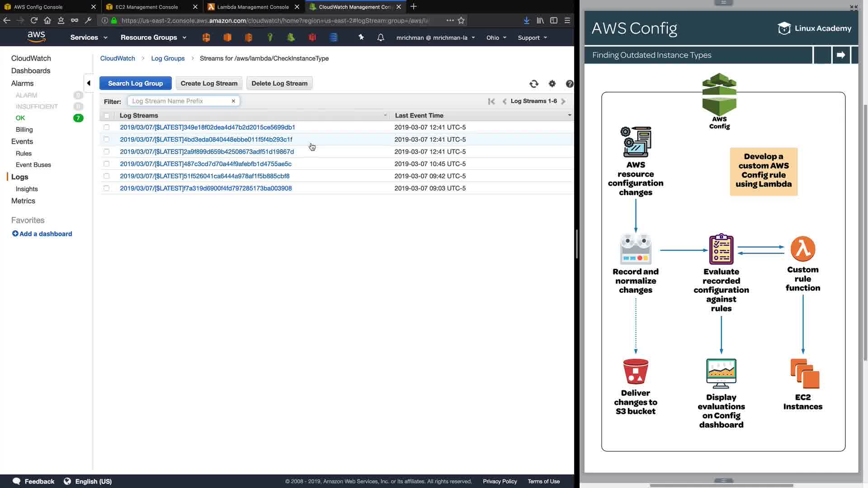
Task: Select checkbox for stream ending 5699db1
Action: pos(107,127)
